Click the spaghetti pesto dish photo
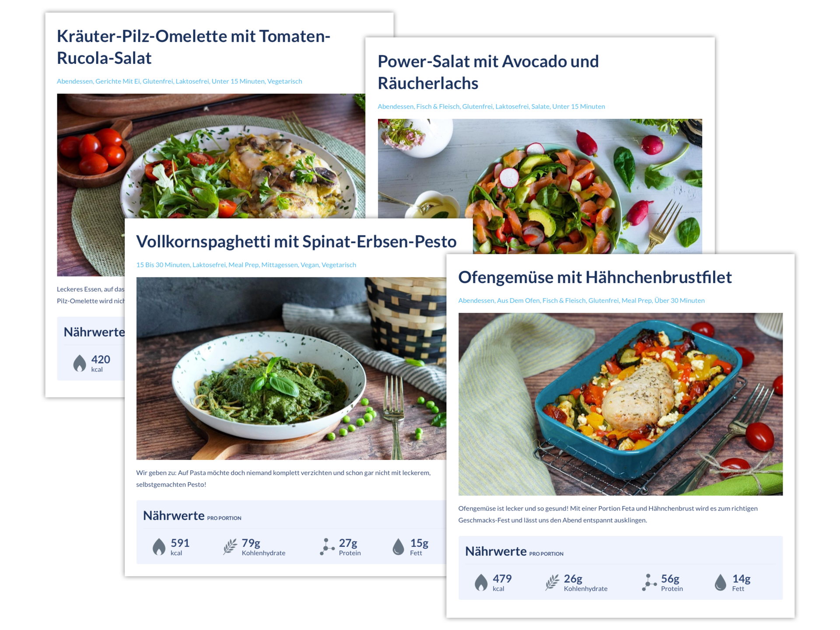840x630 pixels. click(291, 368)
